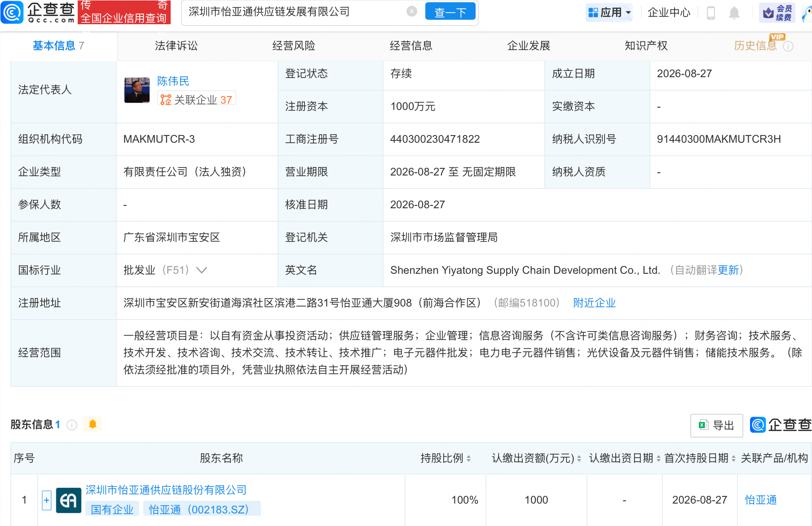The width and height of the screenshot is (812, 526).
Task: Open the 历史信息 VIP tab
Action: 755,46
